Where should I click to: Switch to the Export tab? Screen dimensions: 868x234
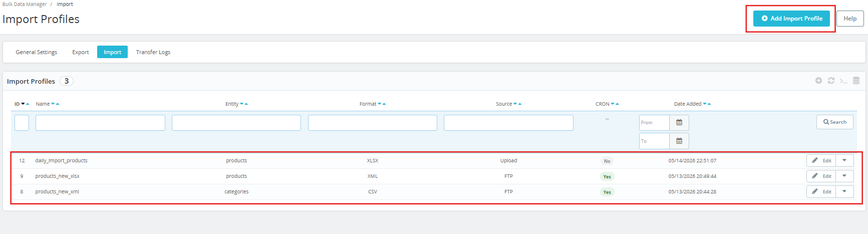click(x=81, y=52)
